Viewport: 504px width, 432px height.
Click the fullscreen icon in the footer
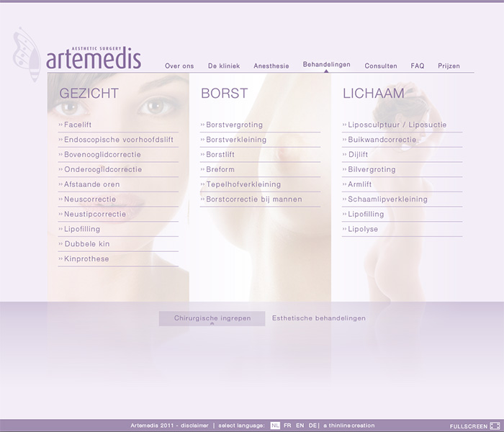coord(495,426)
